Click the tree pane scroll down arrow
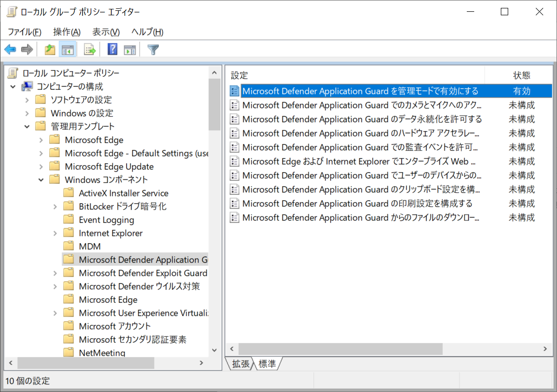557x392 pixels. (x=214, y=350)
